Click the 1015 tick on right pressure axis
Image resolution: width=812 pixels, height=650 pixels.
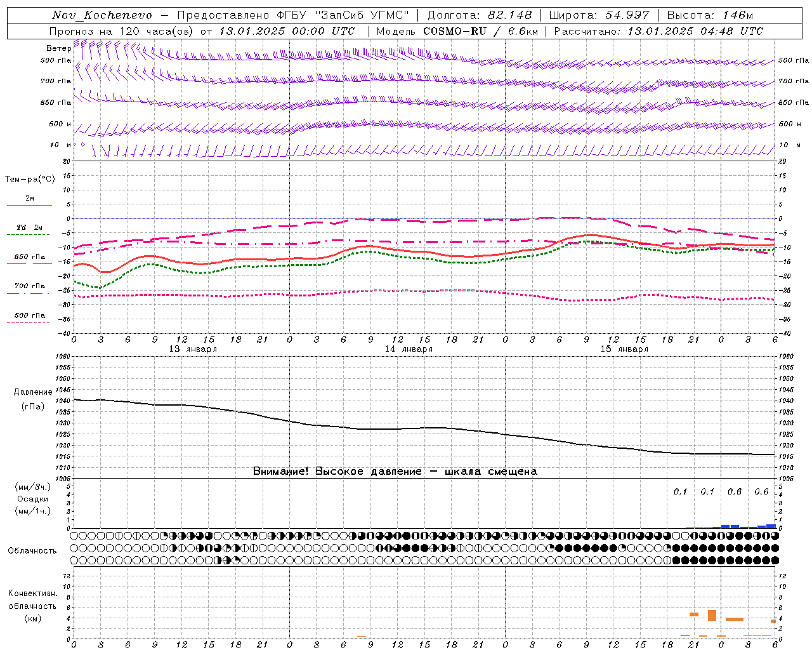tap(785, 457)
